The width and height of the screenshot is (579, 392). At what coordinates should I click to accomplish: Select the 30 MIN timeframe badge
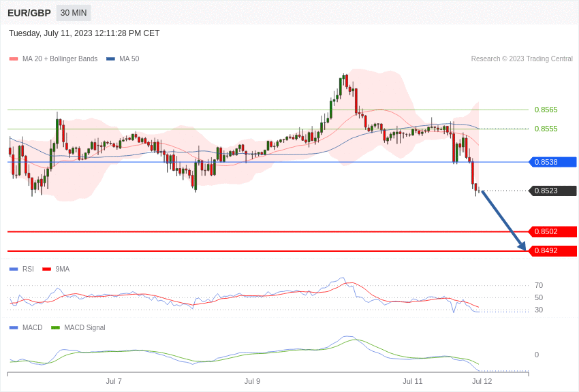pos(74,13)
